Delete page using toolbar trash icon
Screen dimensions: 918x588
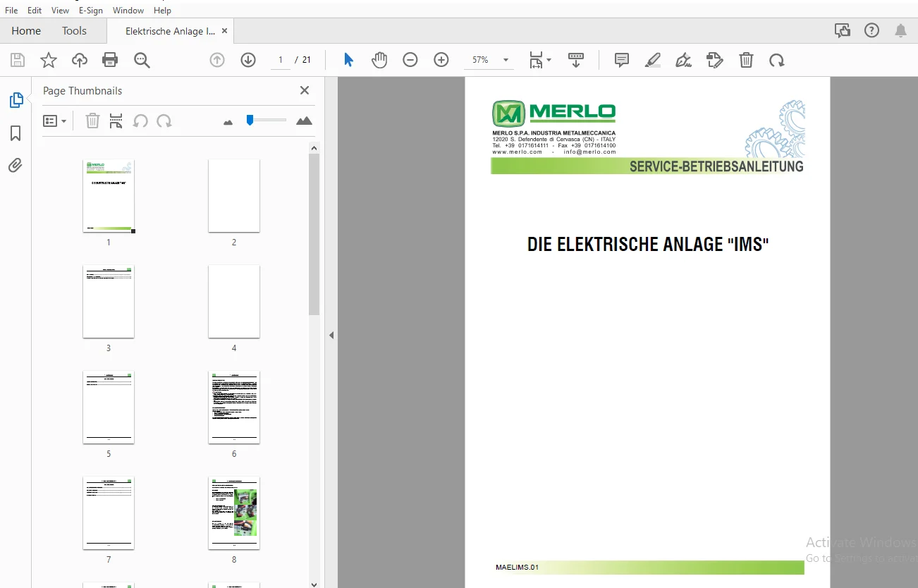click(x=746, y=60)
